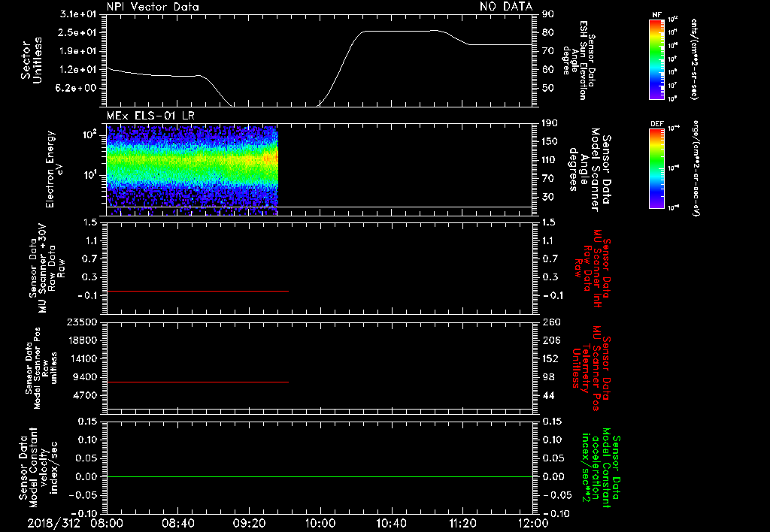
Task: Click the "NO DATA" label
Action: [x=506, y=7]
